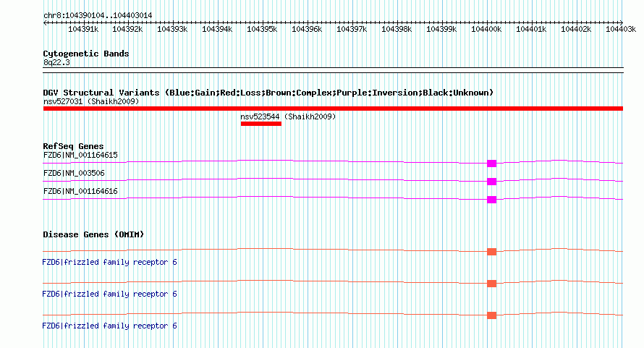Open third FZD6 frizzled family receptor 6 link

pos(110,326)
